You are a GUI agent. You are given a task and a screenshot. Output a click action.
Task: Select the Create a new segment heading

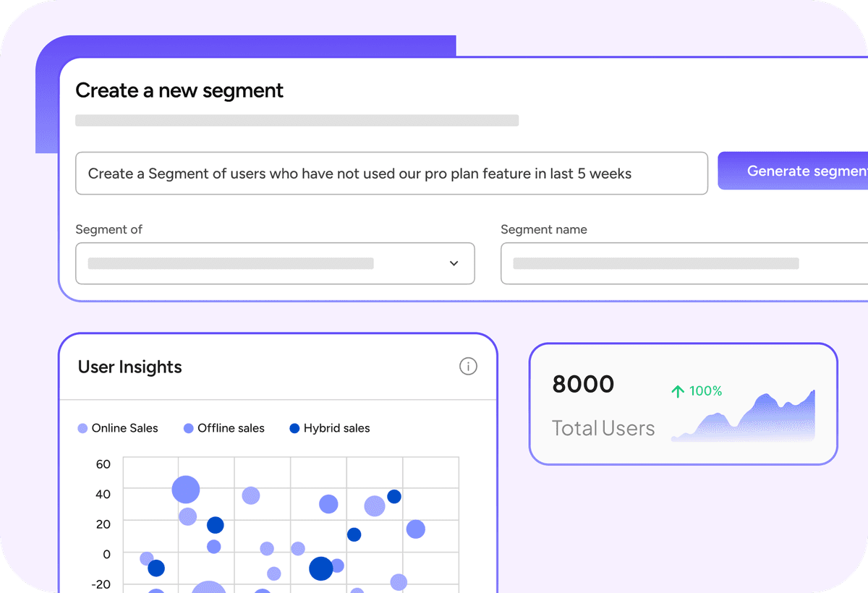coord(179,90)
